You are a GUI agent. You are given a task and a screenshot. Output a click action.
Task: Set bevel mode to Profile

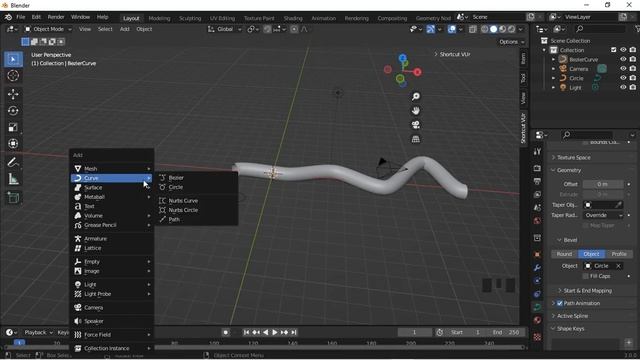tap(619, 254)
